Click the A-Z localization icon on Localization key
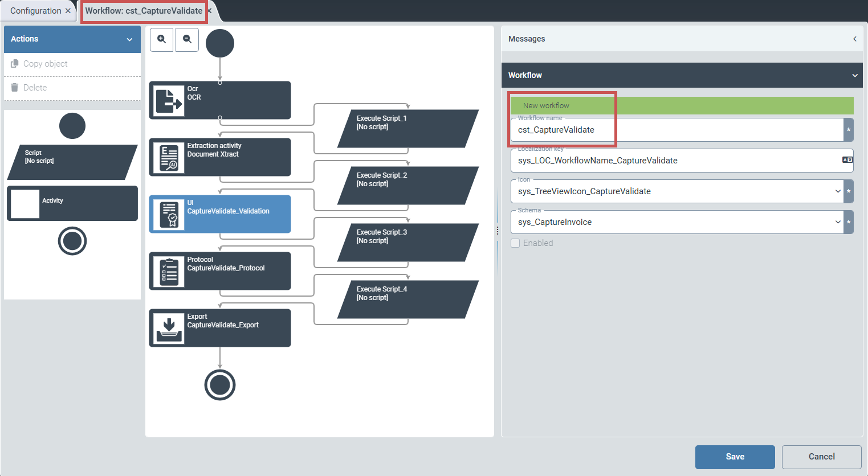This screenshot has width=868, height=476. click(849, 160)
